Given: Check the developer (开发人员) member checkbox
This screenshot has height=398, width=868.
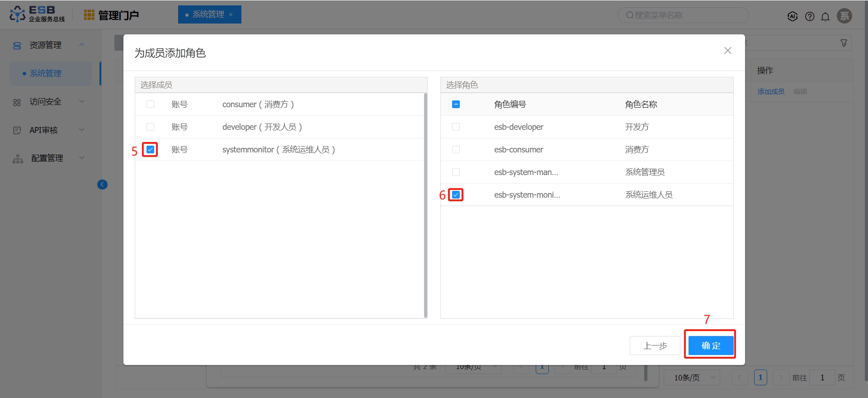Looking at the screenshot, I should coord(151,127).
